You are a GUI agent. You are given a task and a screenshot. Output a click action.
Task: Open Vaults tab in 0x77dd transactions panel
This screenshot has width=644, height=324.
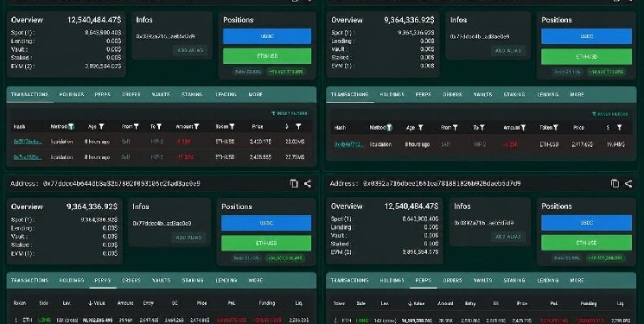click(482, 94)
